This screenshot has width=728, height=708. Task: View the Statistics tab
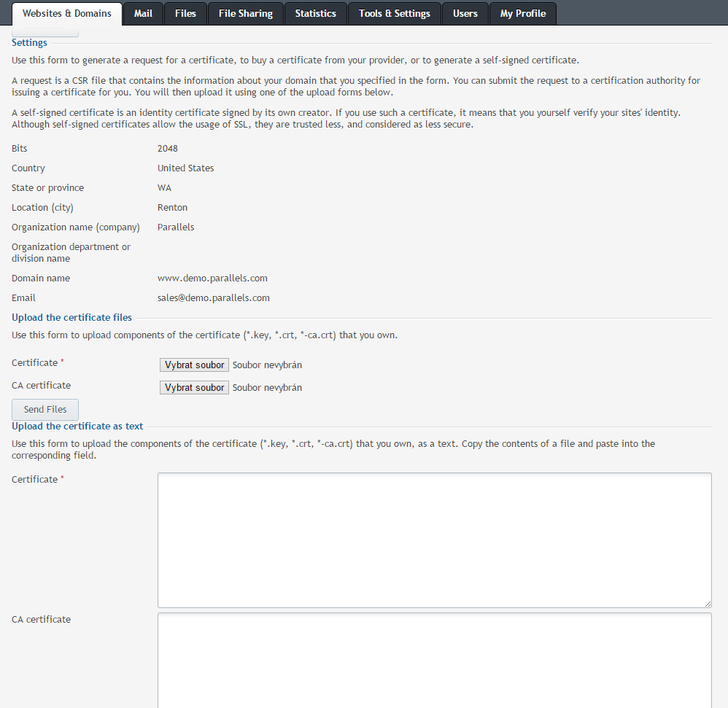pos(315,14)
